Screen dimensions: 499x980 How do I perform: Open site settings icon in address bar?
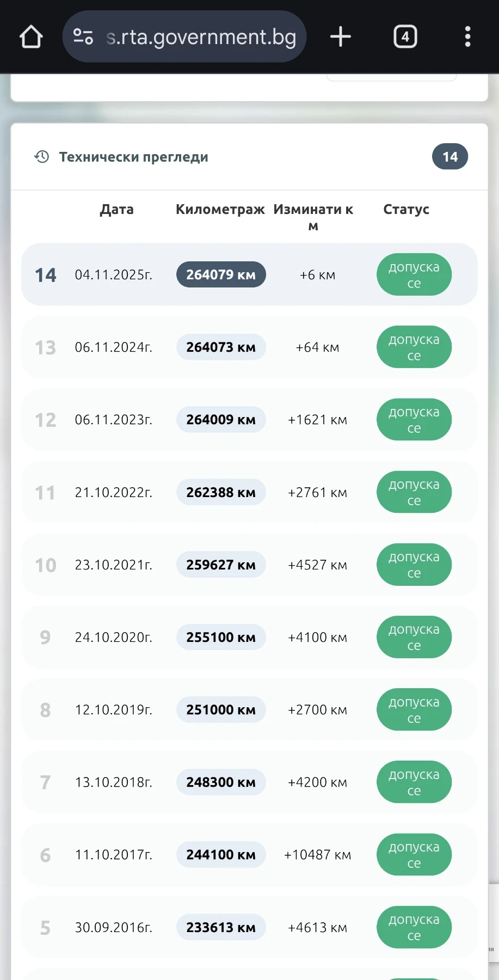point(83,37)
